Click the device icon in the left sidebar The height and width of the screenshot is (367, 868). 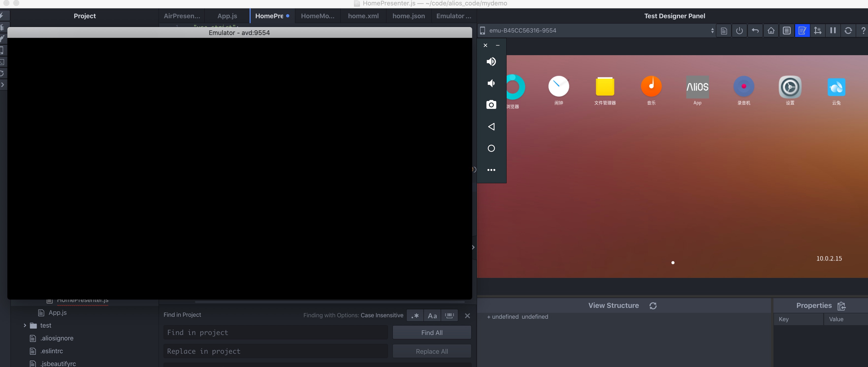pyautogui.click(x=2, y=50)
